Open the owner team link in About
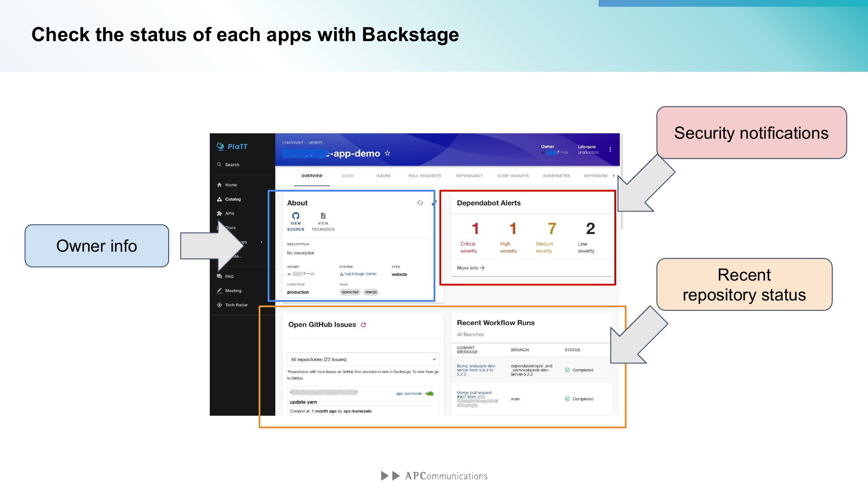Screen dimensions: 868x488 pos(301,274)
